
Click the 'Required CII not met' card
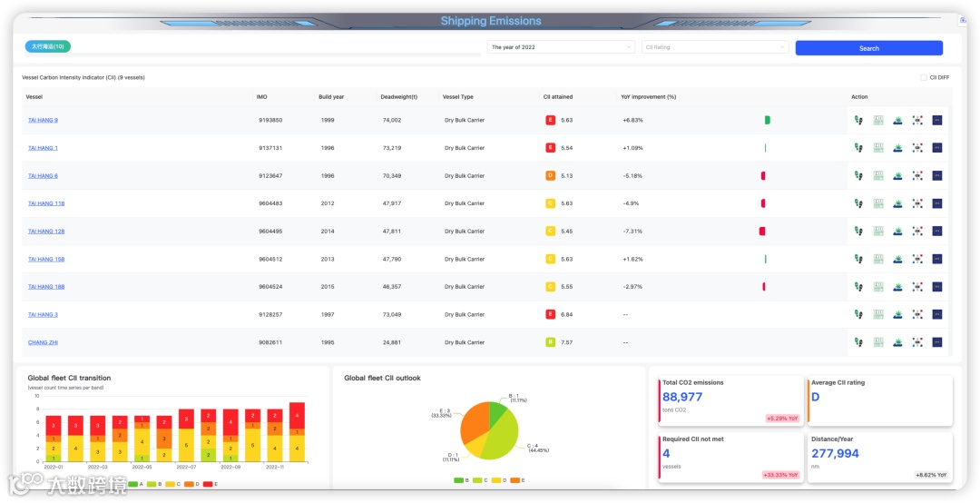click(731, 458)
